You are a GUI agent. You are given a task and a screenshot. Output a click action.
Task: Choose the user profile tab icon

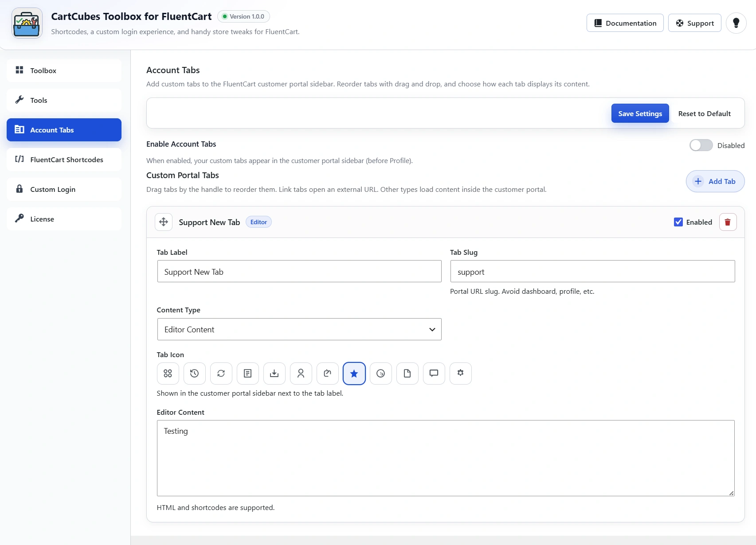[301, 374]
